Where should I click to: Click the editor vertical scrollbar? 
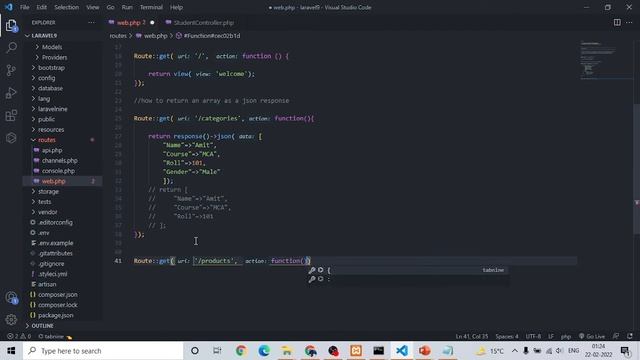coord(636,169)
